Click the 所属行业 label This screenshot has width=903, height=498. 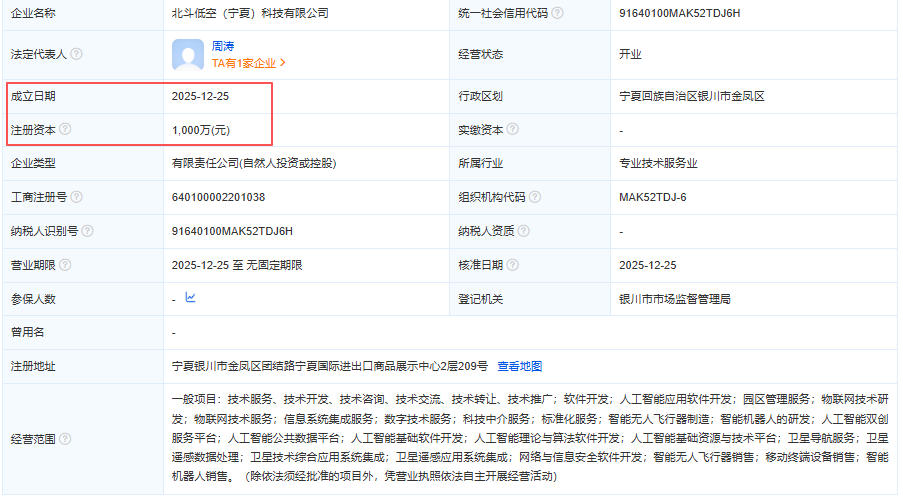click(480, 163)
